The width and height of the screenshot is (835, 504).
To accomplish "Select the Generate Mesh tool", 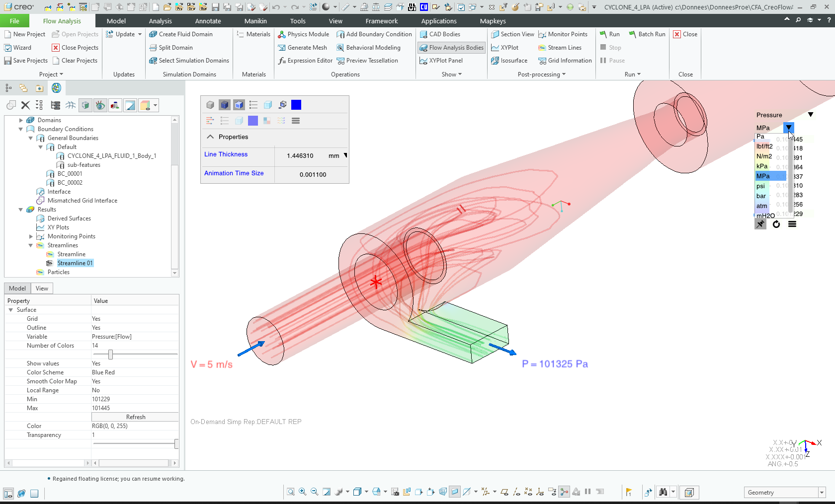I will pos(303,47).
